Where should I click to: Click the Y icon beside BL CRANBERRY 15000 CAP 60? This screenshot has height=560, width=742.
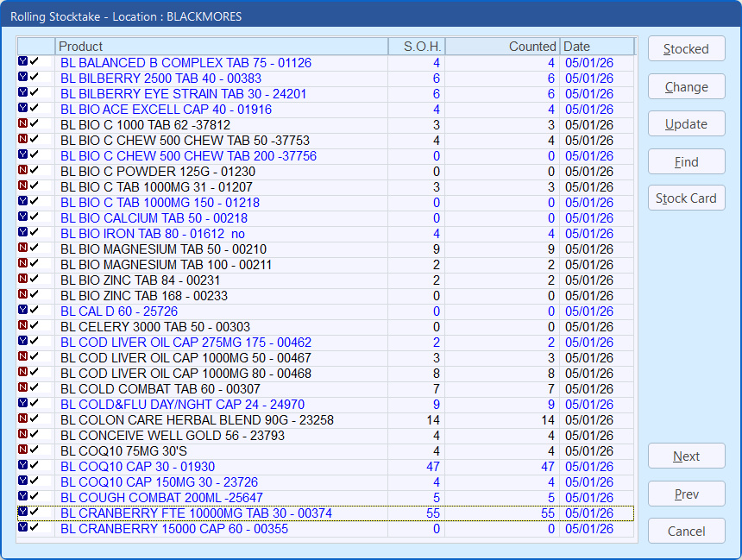tap(22, 529)
